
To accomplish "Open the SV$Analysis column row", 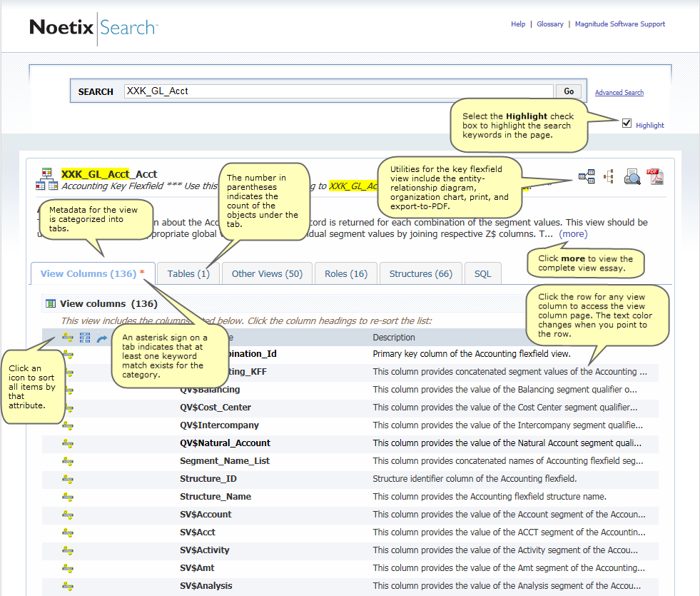I will click(350, 586).
